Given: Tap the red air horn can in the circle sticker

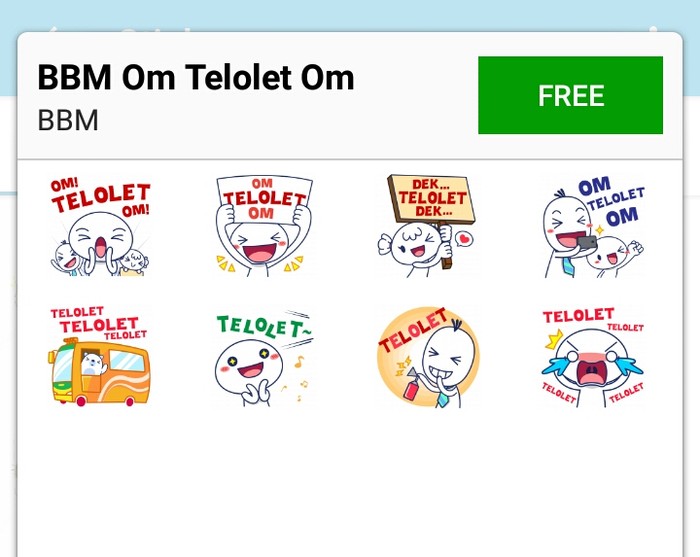Looking at the screenshot, I should pos(411,387).
